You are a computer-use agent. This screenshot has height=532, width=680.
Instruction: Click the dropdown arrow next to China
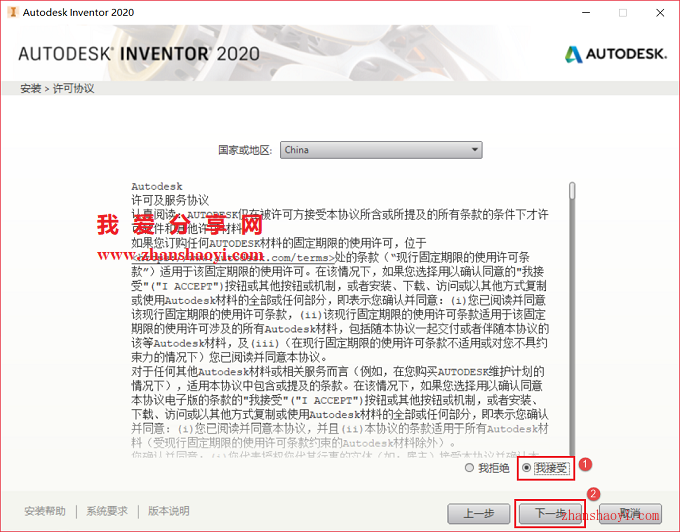[x=475, y=150]
